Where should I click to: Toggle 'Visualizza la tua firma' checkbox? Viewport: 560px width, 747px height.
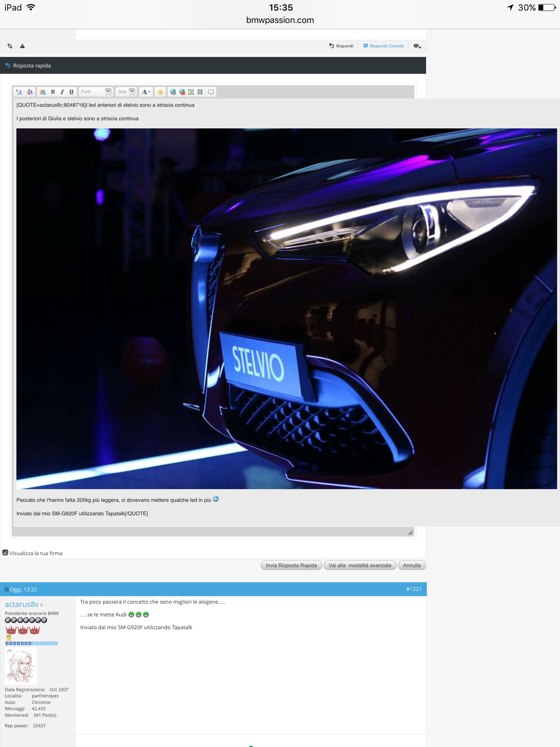pyautogui.click(x=5, y=553)
